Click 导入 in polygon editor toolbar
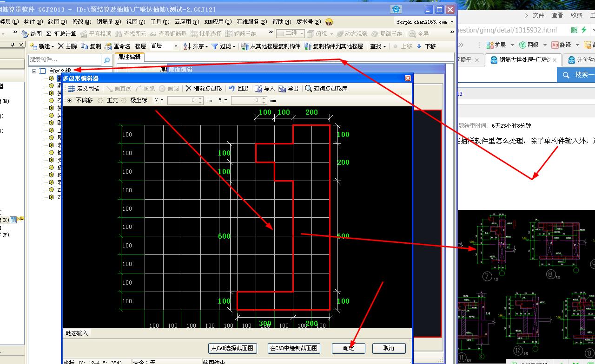Image resolution: width=595 pixels, height=364 pixels. [264, 88]
